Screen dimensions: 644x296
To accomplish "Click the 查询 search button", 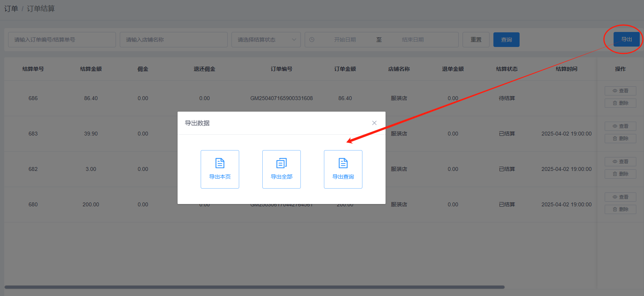I will [506, 40].
